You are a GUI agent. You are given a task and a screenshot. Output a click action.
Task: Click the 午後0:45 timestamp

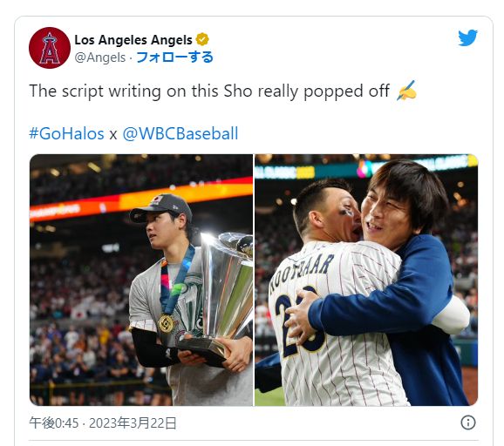[x=54, y=423]
